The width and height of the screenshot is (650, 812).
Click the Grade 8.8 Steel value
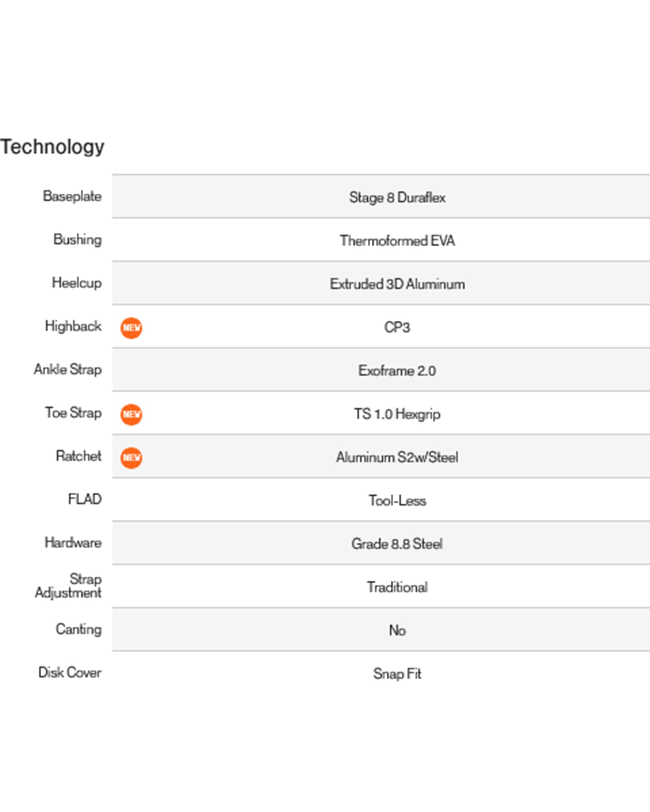[x=397, y=544]
